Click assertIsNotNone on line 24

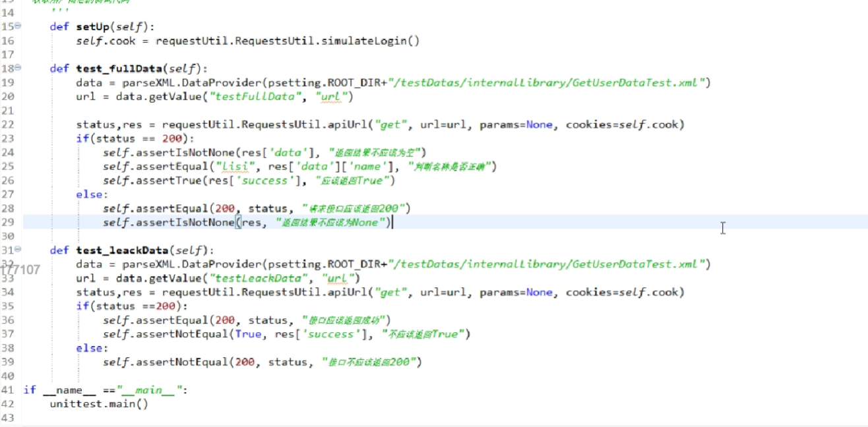point(185,153)
